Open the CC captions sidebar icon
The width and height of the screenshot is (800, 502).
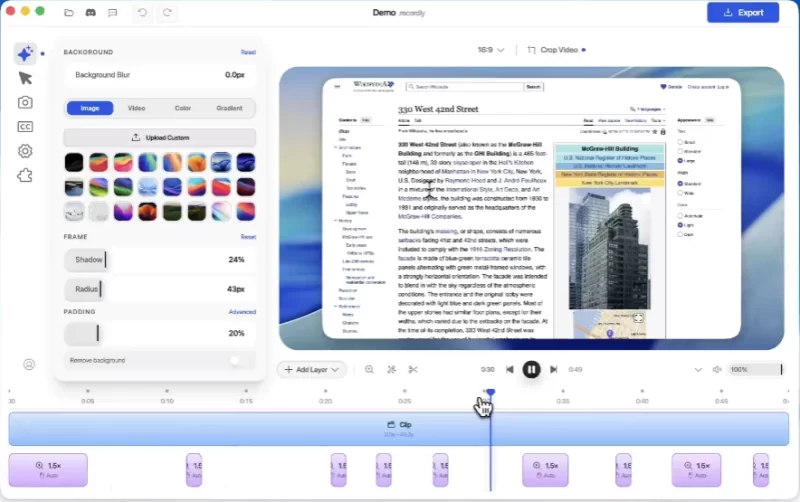[x=25, y=127]
